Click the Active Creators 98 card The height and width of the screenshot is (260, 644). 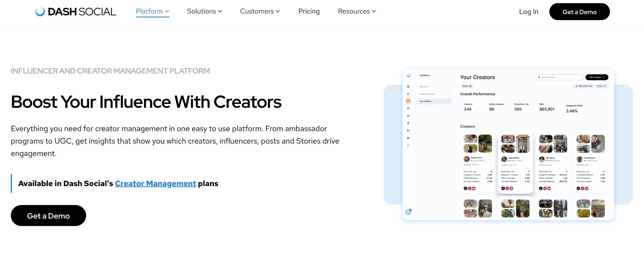[x=497, y=107]
